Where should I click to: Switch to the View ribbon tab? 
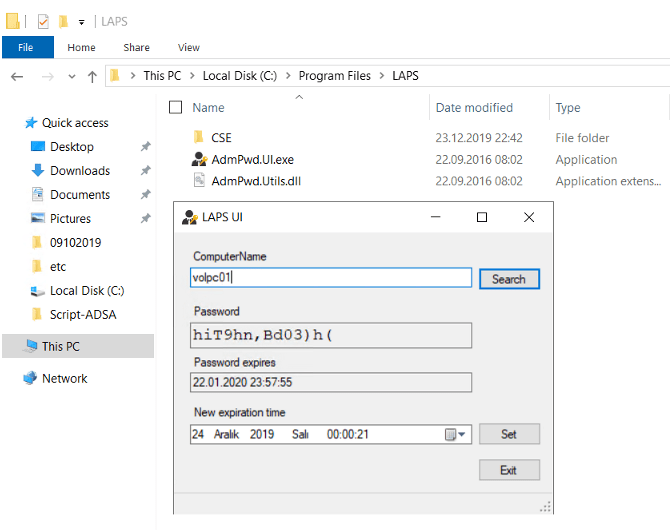[188, 47]
